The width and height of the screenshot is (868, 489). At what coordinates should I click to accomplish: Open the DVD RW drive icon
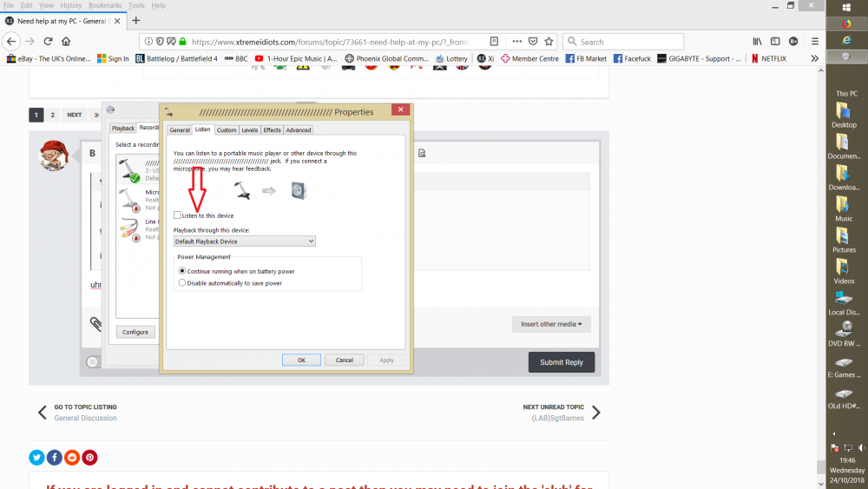tap(844, 334)
